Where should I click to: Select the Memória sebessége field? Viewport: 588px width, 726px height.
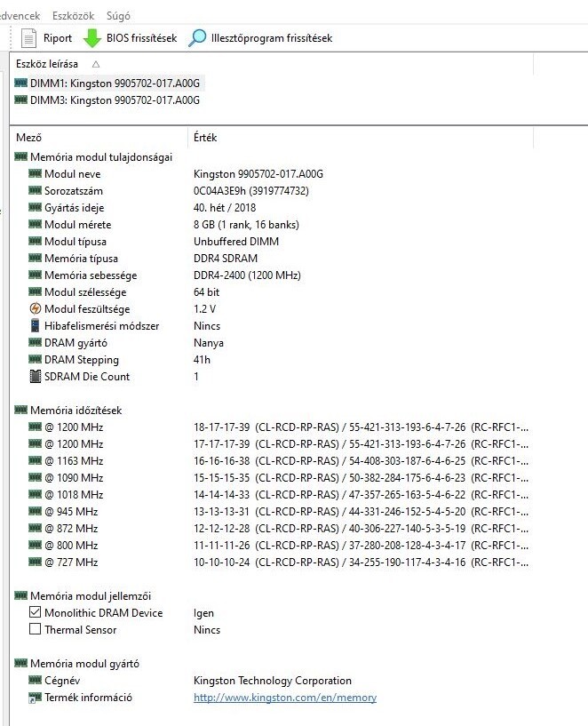pos(91,275)
